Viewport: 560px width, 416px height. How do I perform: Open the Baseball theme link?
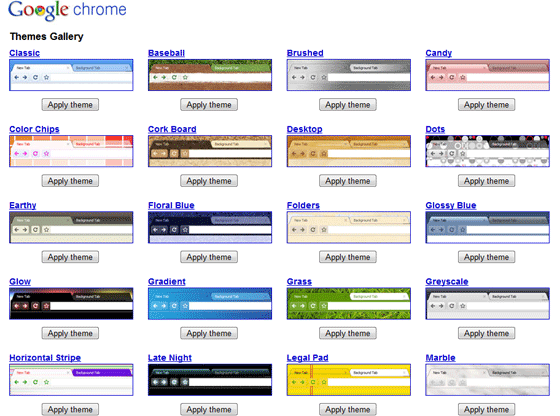166,53
